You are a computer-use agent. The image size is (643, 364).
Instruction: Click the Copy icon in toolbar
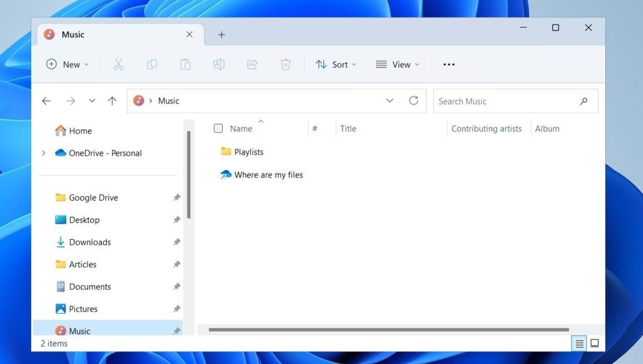click(x=152, y=65)
